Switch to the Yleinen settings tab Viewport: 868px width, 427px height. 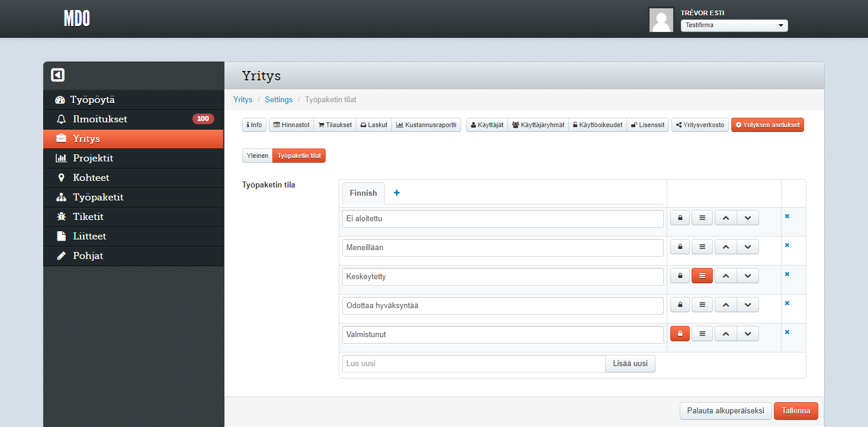(x=257, y=156)
